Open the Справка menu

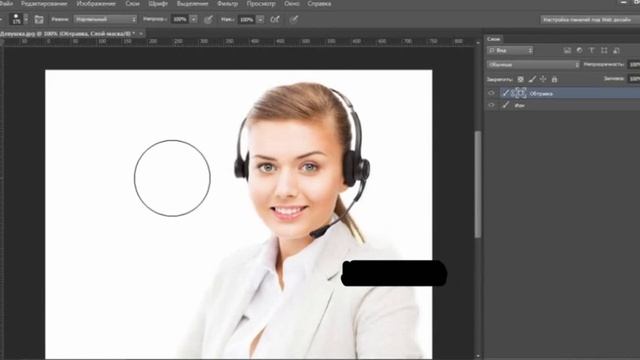coord(319,4)
